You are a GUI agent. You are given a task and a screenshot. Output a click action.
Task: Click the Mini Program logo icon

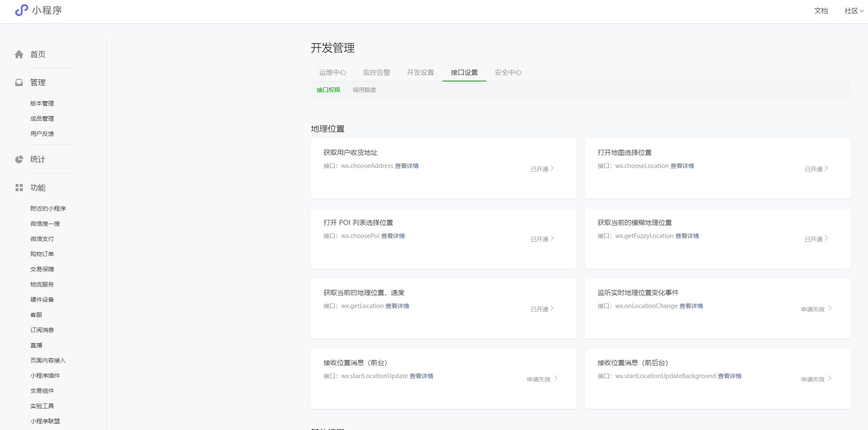(21, 10)
